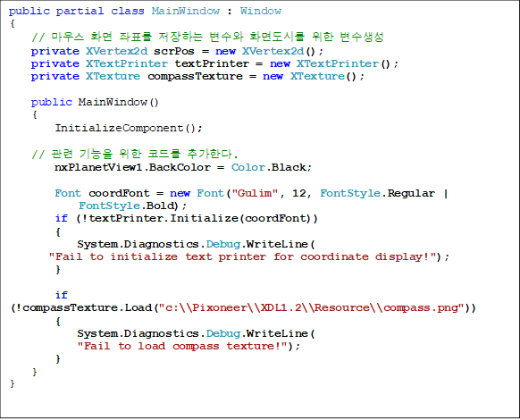
Task: Click the 'public MainWindow()' constructor signature
Action: pyautogui.click(x=95, y=102)
